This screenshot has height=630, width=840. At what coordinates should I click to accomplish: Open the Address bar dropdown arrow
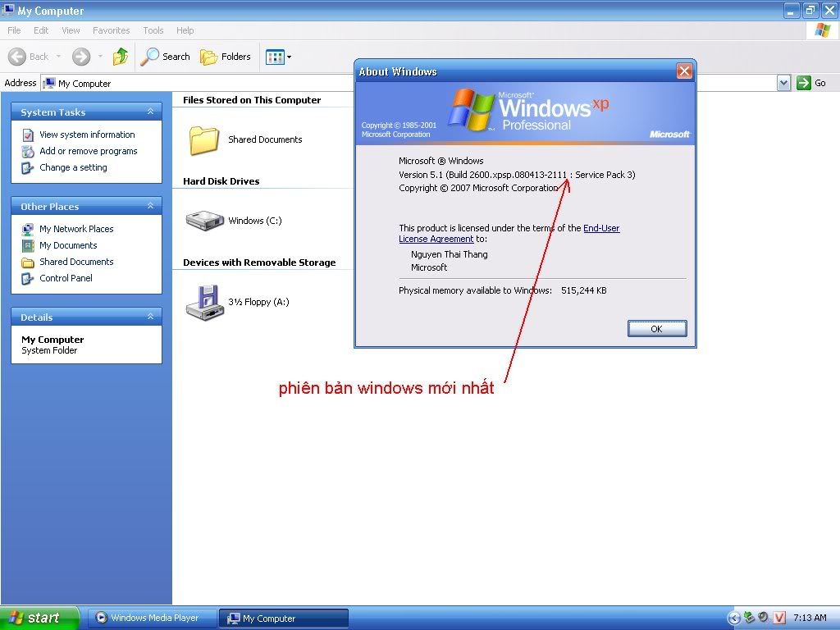point(783,83)
